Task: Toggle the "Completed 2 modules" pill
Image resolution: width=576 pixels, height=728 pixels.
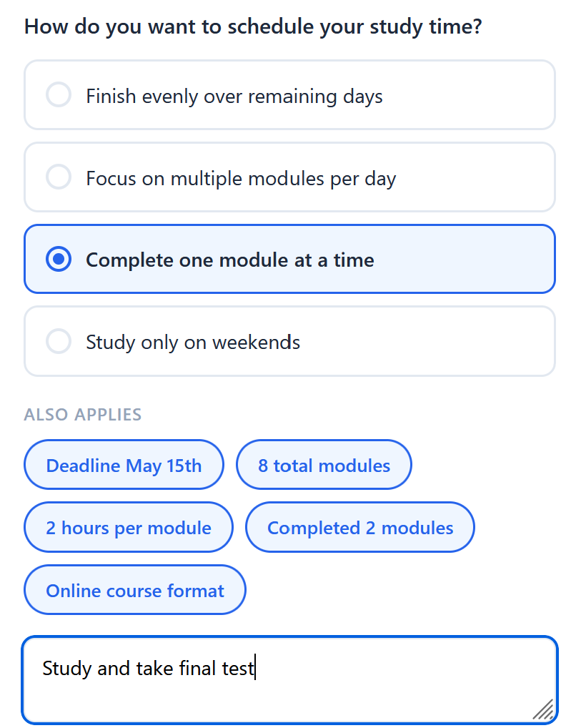Action: tap(359, 527)
